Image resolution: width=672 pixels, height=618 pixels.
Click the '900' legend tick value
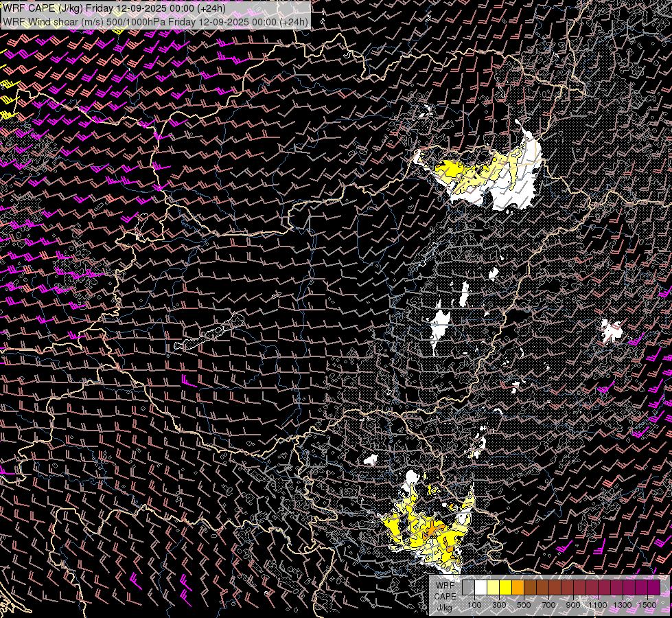(573, 605)
